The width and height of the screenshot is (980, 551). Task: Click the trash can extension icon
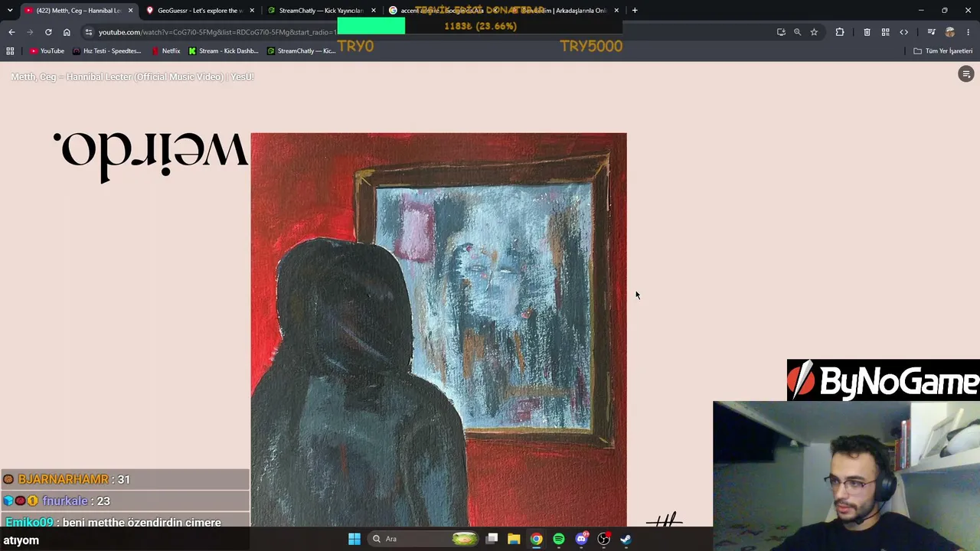coord(867,32)
